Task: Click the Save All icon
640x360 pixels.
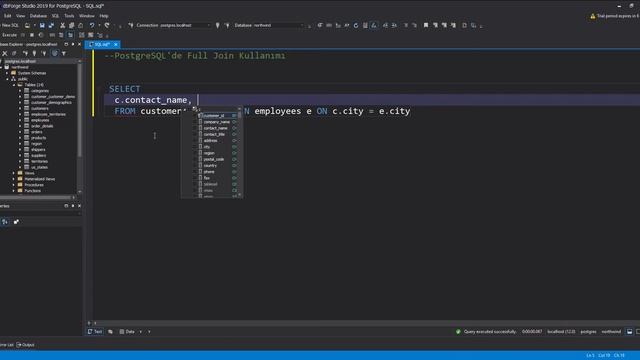Action: click(51, 25)
